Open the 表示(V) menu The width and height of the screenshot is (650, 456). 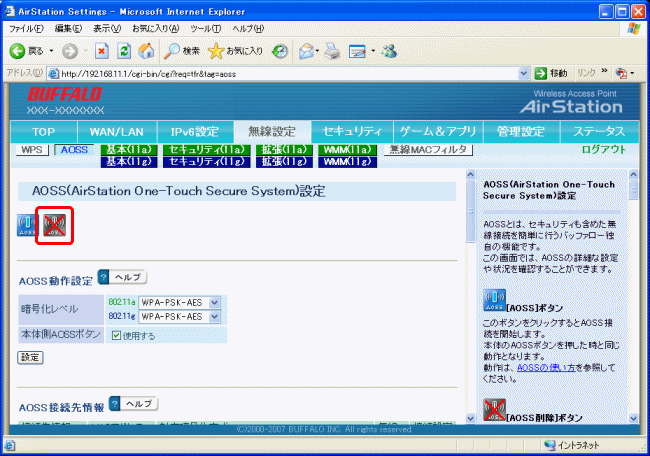pyautogui.click(x=107, y=29)
